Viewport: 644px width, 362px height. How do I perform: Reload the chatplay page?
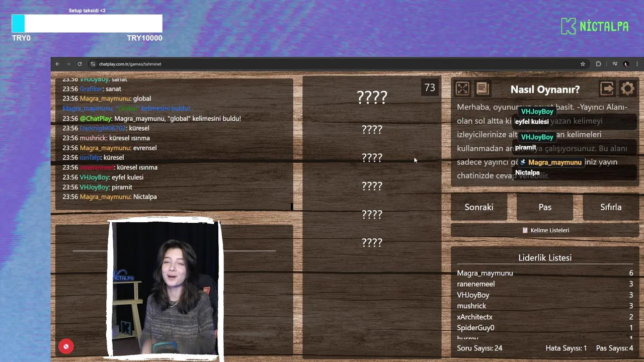[79, 64]
